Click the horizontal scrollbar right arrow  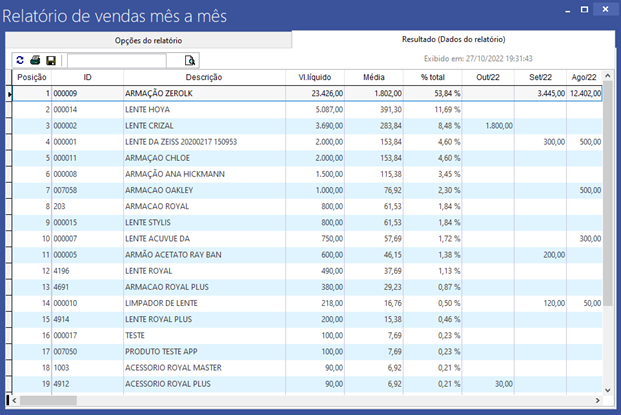point(598,400)
